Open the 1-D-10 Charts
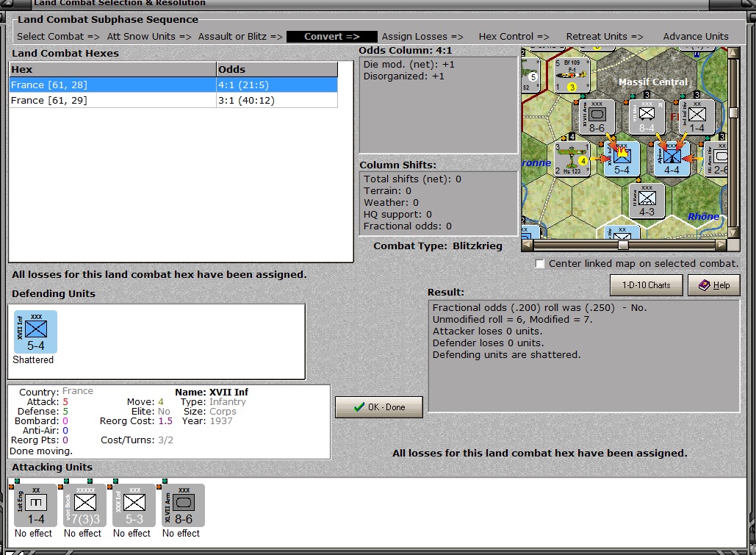The image size is (756, 555). 646,285
